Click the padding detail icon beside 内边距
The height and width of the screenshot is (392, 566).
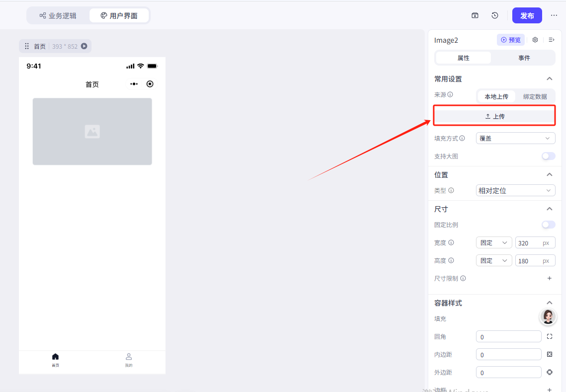(550, 354)
